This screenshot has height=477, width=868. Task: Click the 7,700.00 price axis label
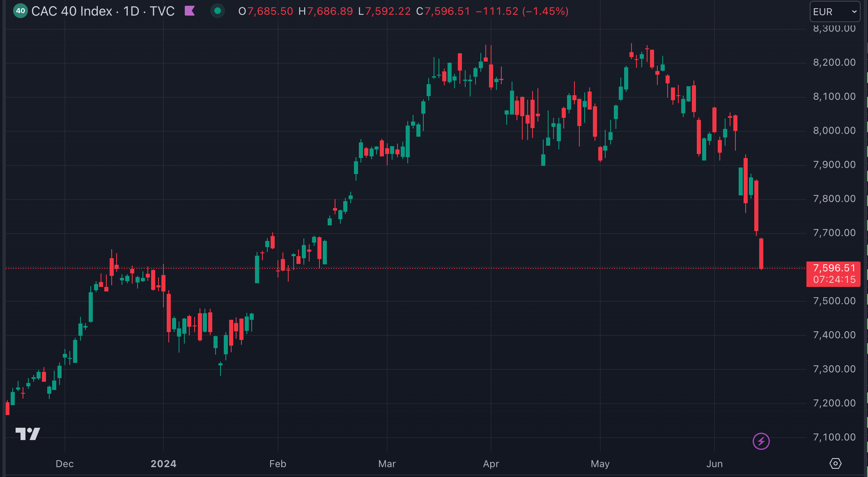click(834, 233)
